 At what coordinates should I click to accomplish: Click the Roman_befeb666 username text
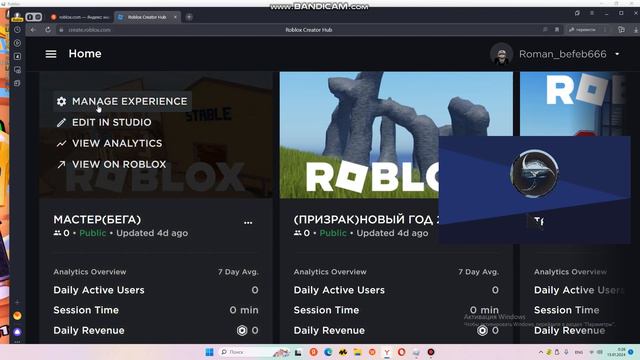[562, 54]
